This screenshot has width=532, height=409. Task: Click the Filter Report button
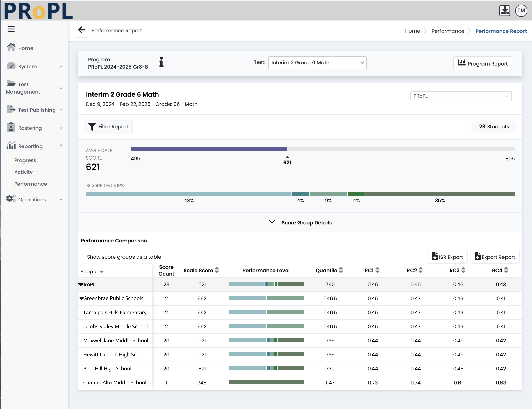click(x=108, y=127)
